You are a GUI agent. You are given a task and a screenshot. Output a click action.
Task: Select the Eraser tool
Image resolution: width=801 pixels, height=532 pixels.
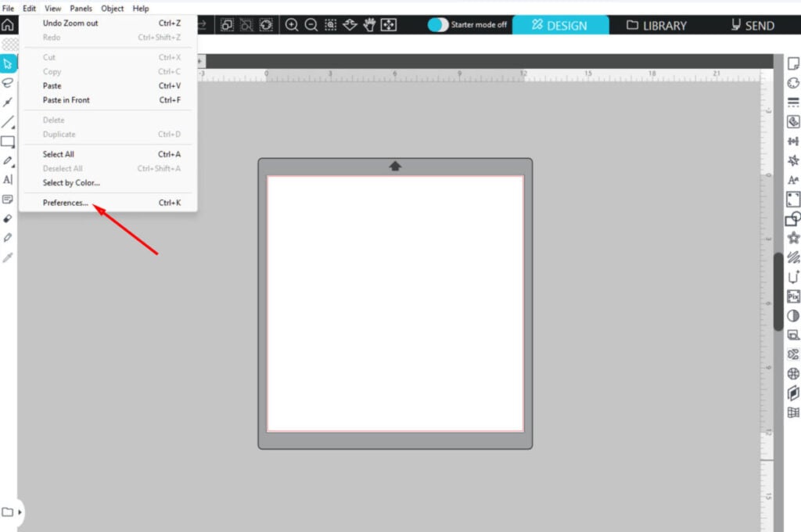tap(8, 218)
